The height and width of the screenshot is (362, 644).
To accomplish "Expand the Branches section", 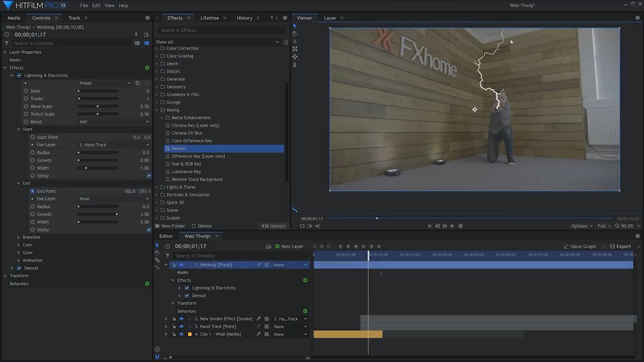I will 19,237.
